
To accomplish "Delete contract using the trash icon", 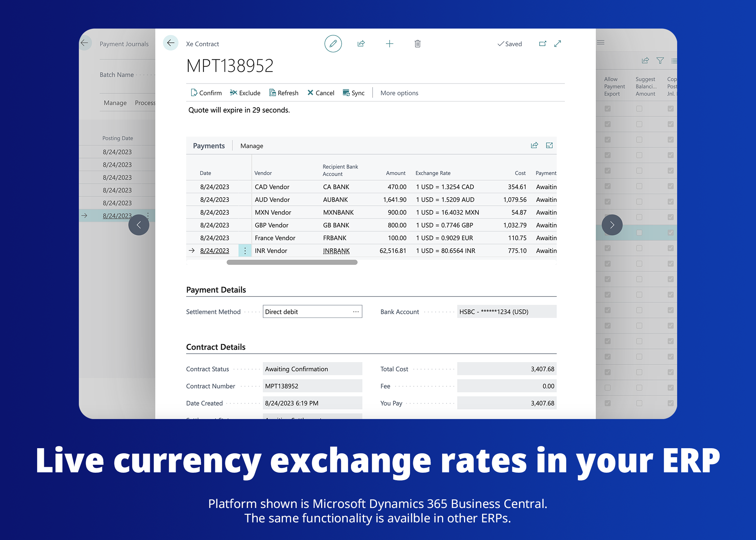I will click(418, 44).
